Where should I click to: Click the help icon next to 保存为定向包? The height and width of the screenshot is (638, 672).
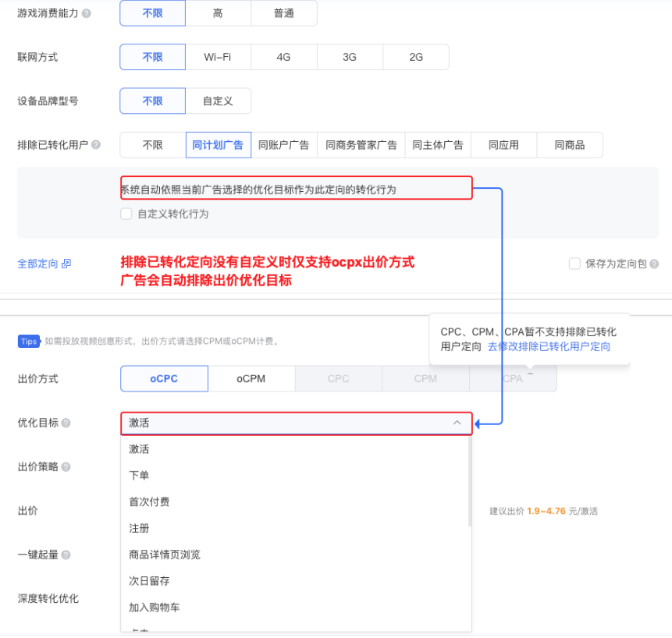(653, 264)
